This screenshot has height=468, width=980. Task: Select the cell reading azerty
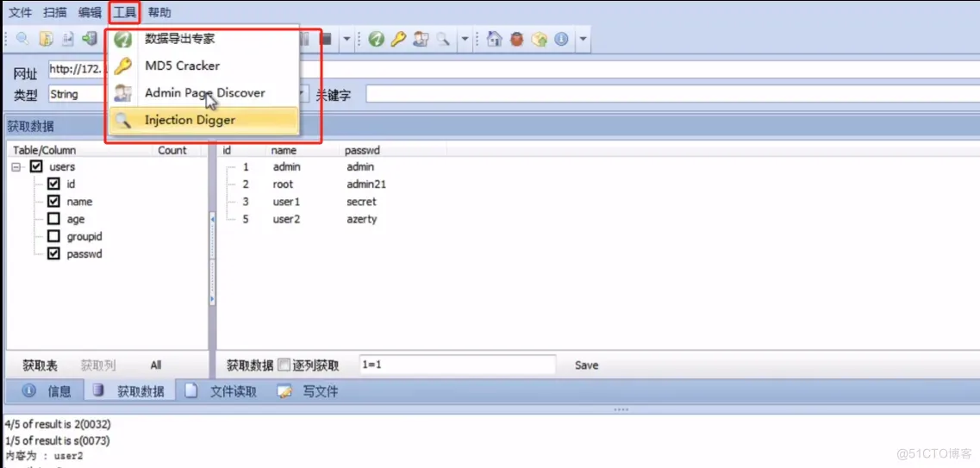click(x=362, y=219)
